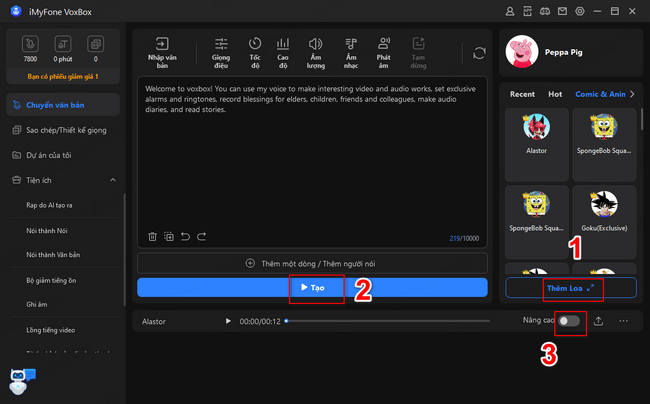The image size is (650, 404).
Task: Play the Alastor audio clip
Action: (228, 321)
